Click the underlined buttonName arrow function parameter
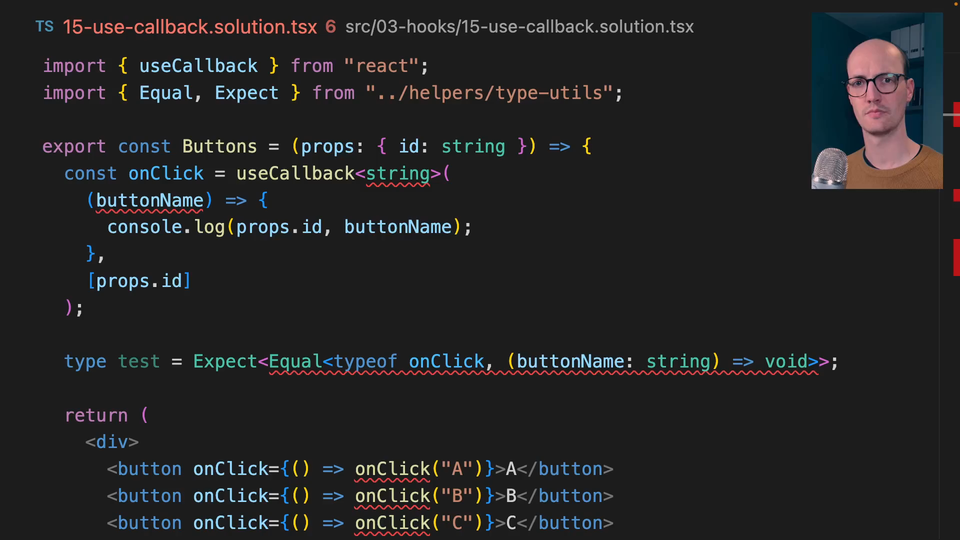The width and height of the screenshot is (960, 540). [x=150, y=201]
